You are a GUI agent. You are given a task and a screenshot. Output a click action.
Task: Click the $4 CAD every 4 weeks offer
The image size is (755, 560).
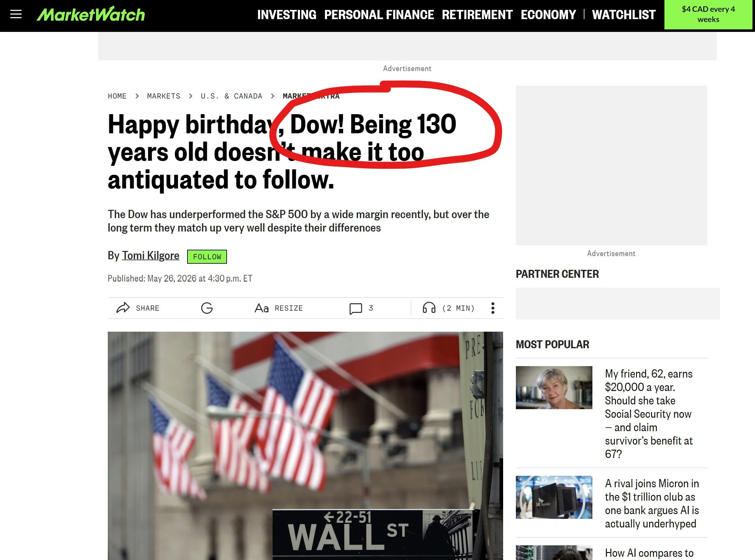point(708,14)
